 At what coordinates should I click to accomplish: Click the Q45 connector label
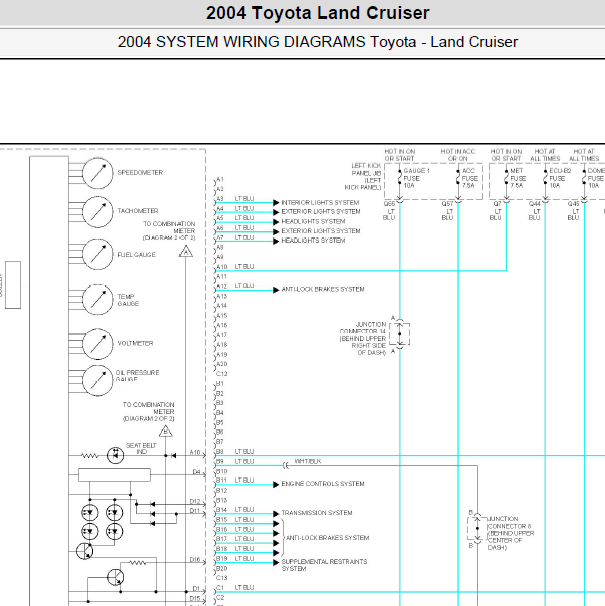573,204
